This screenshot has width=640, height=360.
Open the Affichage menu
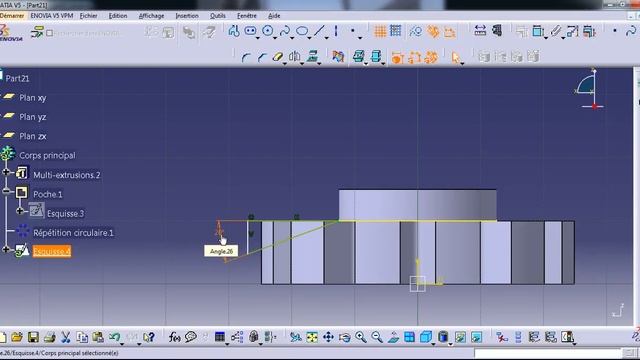click(151, 16)
